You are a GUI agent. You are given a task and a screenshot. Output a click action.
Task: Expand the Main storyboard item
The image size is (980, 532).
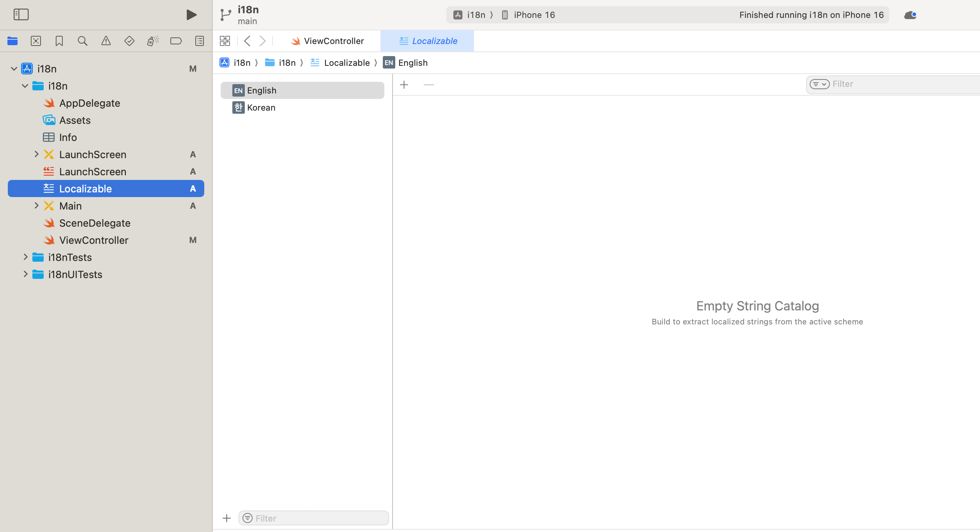coord(36,206)
